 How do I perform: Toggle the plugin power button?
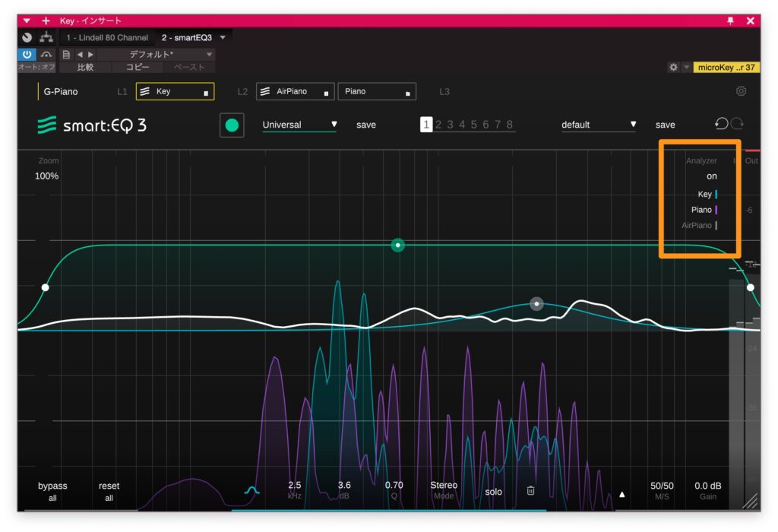pos(27,55)
